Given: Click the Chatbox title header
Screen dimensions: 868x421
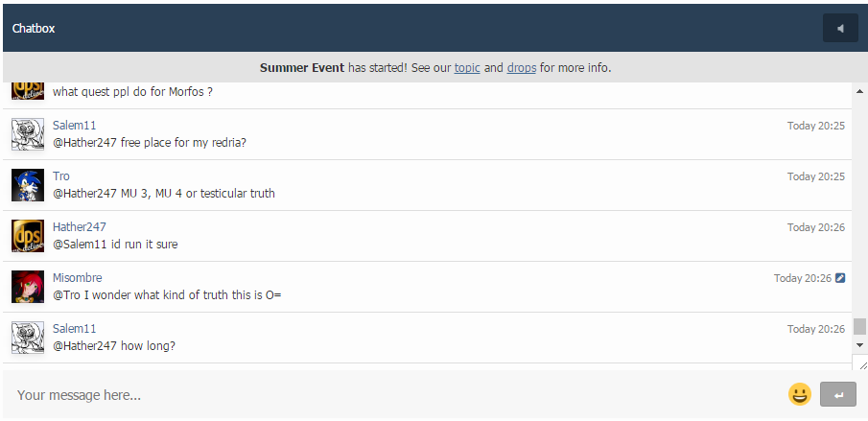Looking at the screenshot, I should 34,29.
